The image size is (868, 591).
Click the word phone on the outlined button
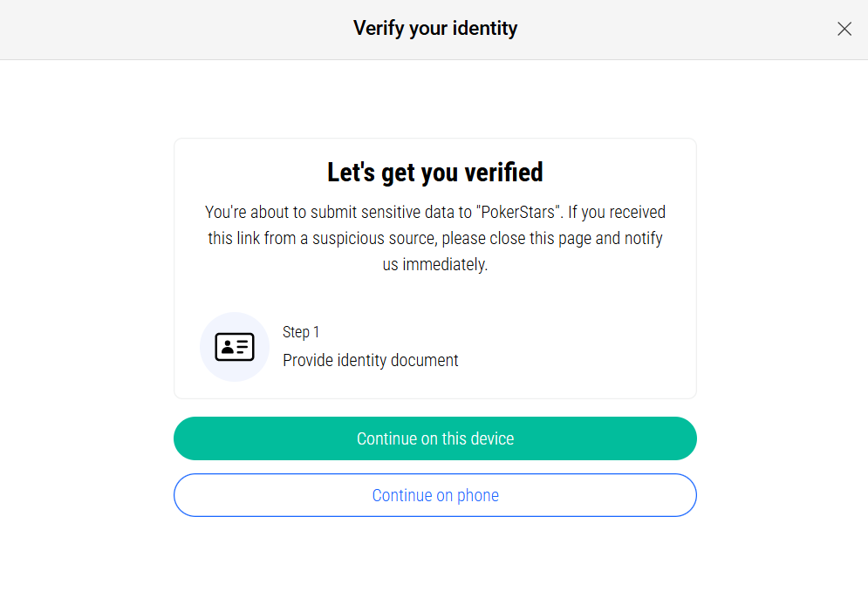[x=478, y=495]
